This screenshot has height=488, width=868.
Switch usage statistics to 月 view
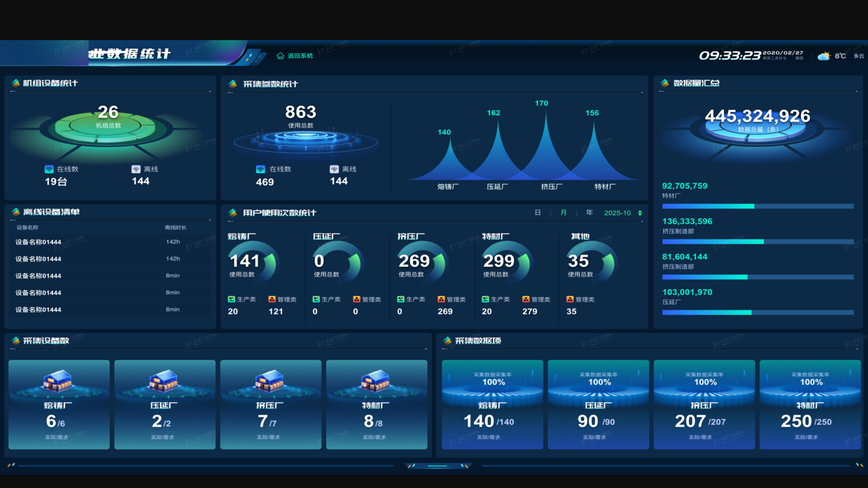[564, 213]
